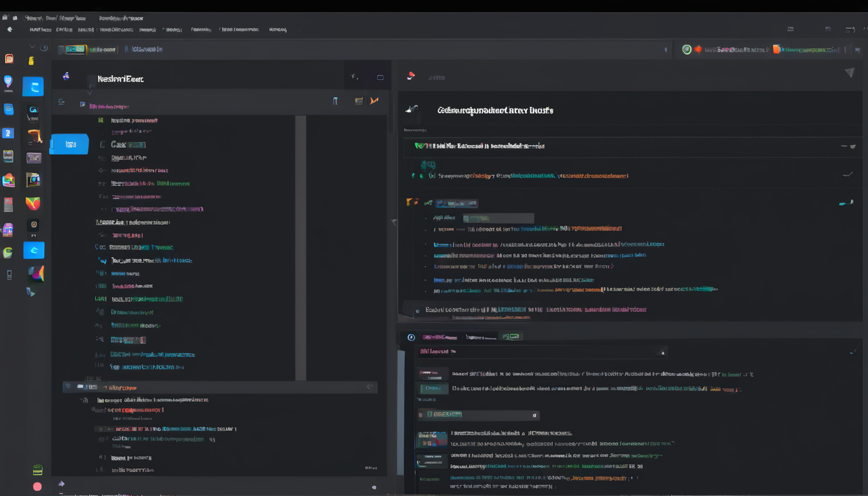Click the orange icon atop the left sidebar
This screenshot has height=496, width=868.
click(x=9, y=59)
